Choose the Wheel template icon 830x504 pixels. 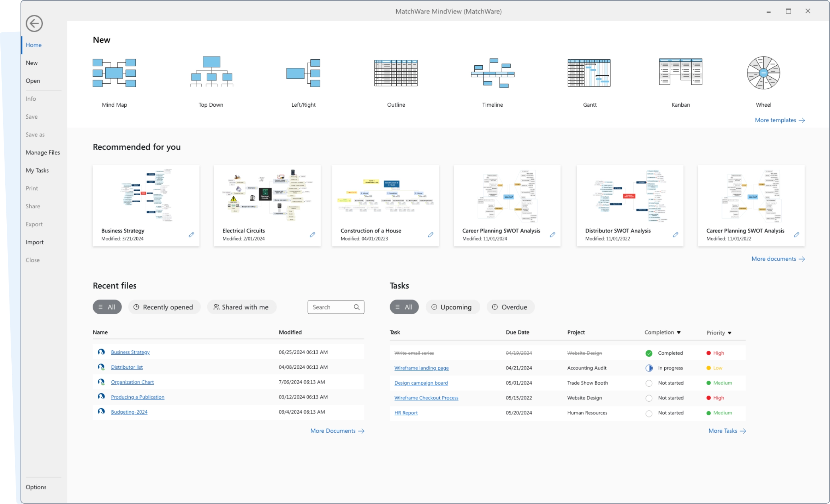click(x=763, y=73)
